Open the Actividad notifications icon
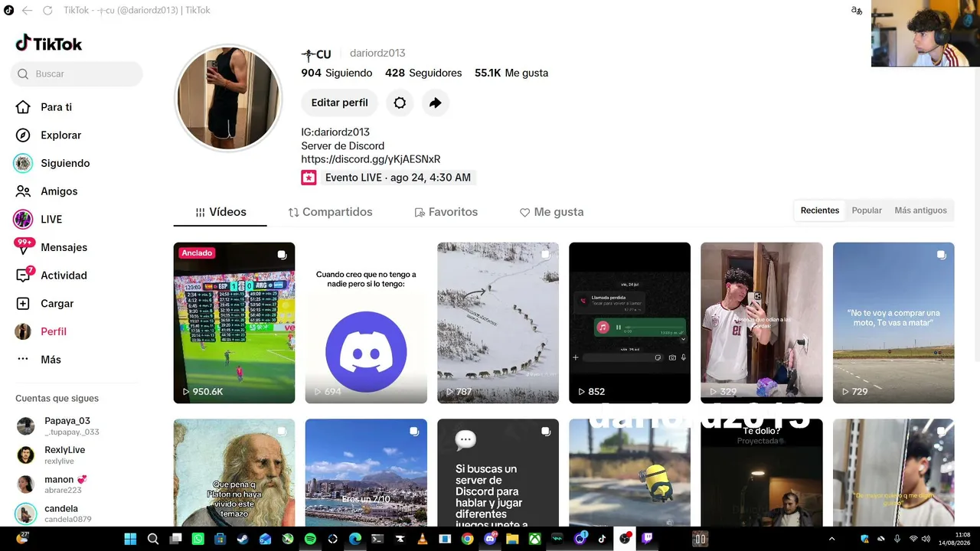 pos(24,275)
